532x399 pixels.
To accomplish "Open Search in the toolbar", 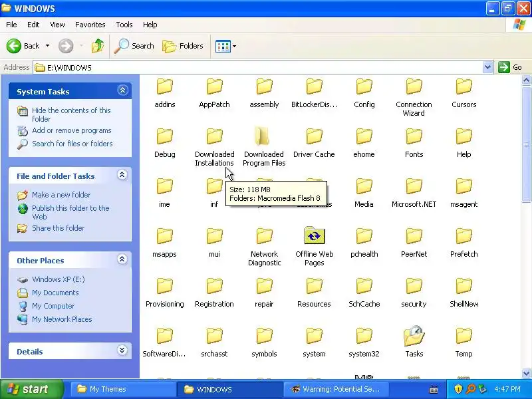I will tap(134, 46).
